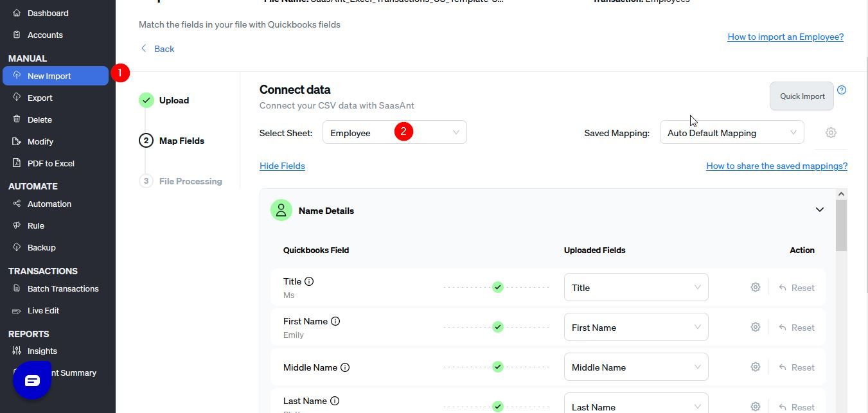
Task: Open the Title uploaded field dropdown
Action: pos(636,287)
